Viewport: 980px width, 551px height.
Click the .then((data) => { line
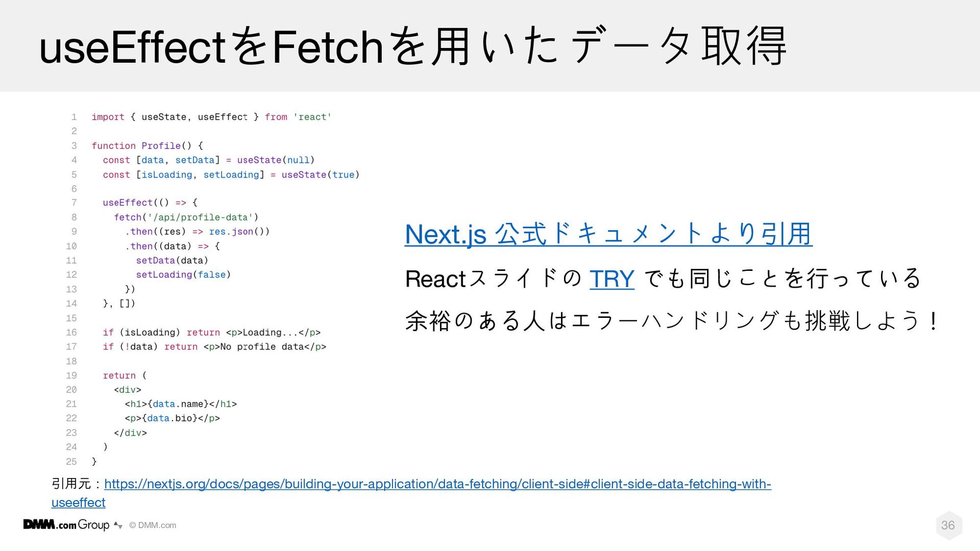point(173,246)
